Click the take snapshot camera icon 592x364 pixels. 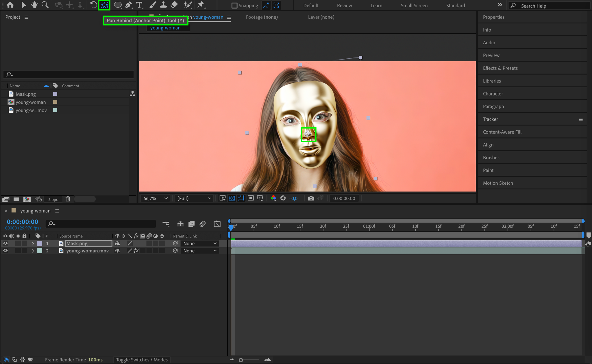click(311, 198)
